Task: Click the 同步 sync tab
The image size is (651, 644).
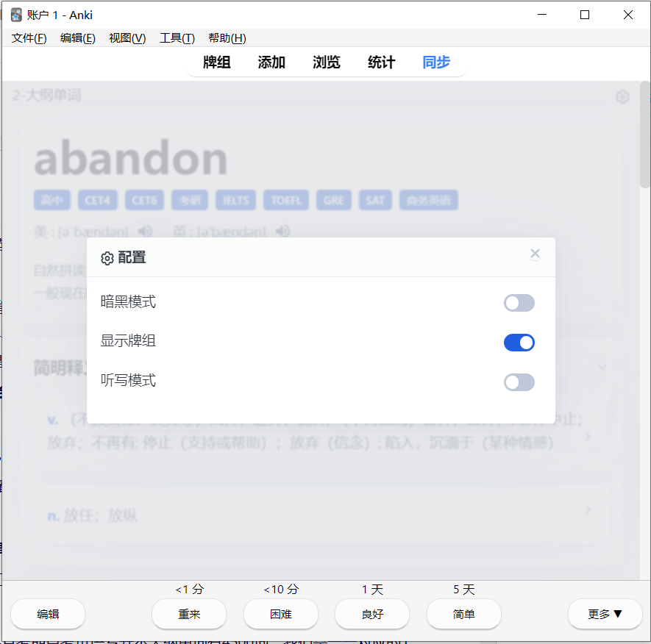Action: pyautogui.click(x=435, y=62)
